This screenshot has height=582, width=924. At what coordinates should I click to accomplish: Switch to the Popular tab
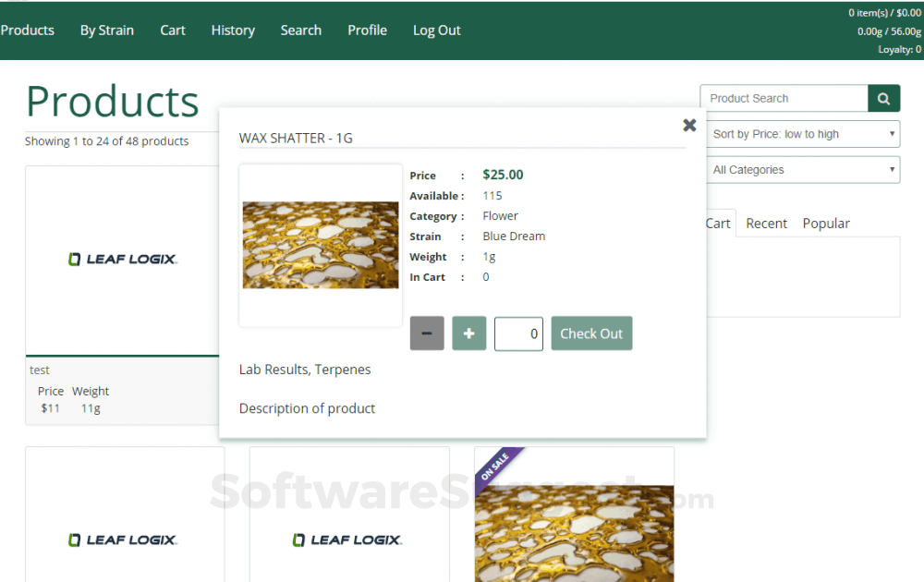[x=825, y=223]
